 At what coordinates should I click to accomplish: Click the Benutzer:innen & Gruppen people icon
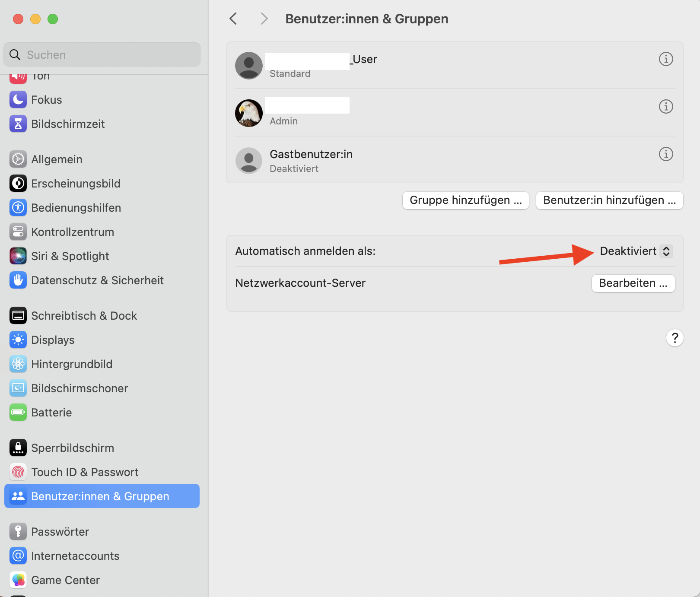tap(18, 496)
